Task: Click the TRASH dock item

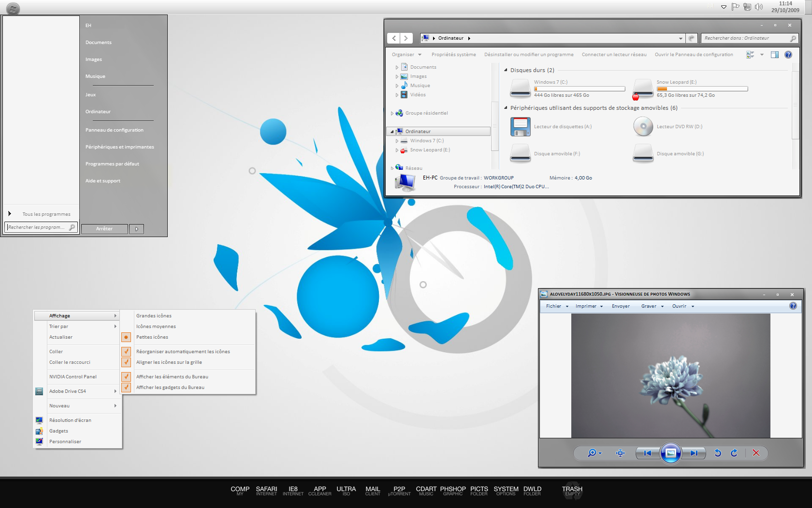Action: [572, 491]
